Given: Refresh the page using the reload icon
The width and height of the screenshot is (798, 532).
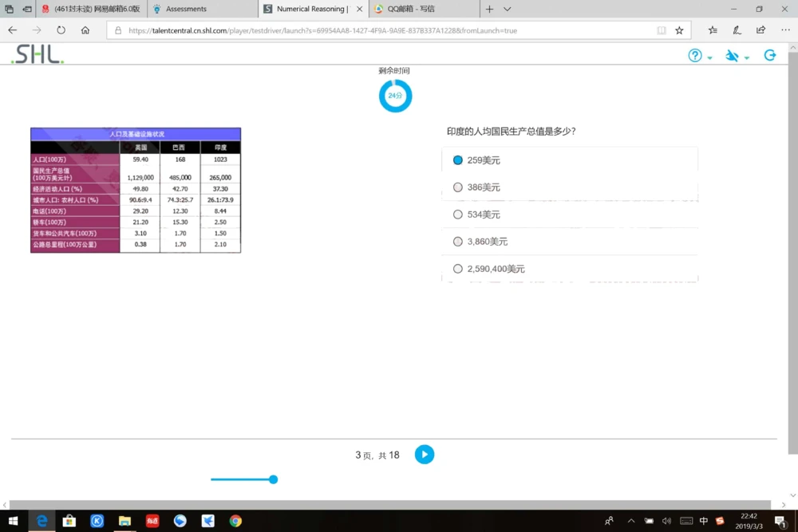Looking at the screenshot, I should (60, 30).
